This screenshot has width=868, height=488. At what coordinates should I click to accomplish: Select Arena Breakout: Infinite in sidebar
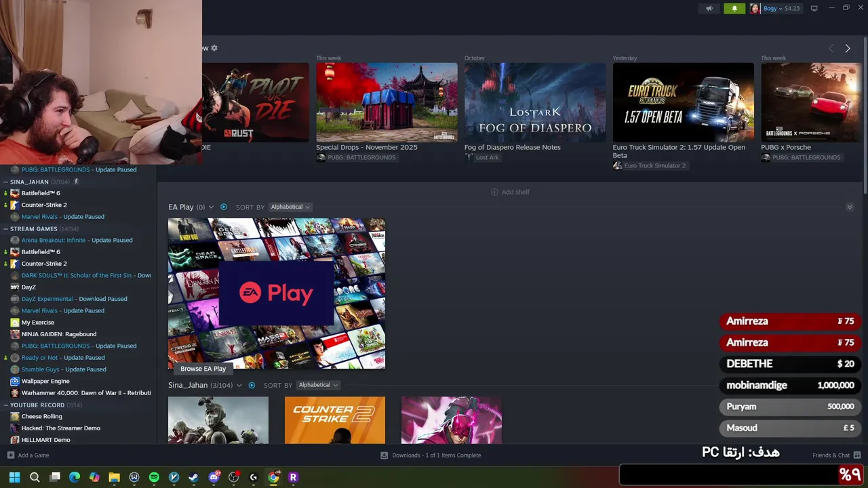click(78, 240)
